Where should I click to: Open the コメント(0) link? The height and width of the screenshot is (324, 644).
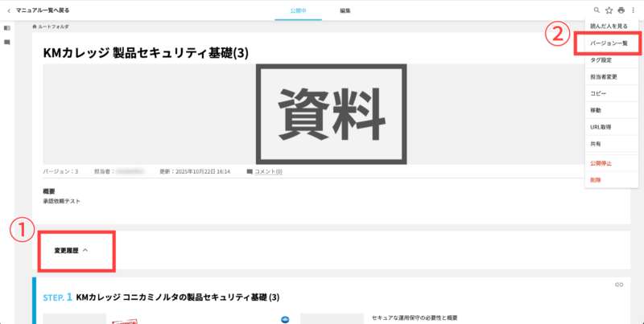[x=268, y=172]
